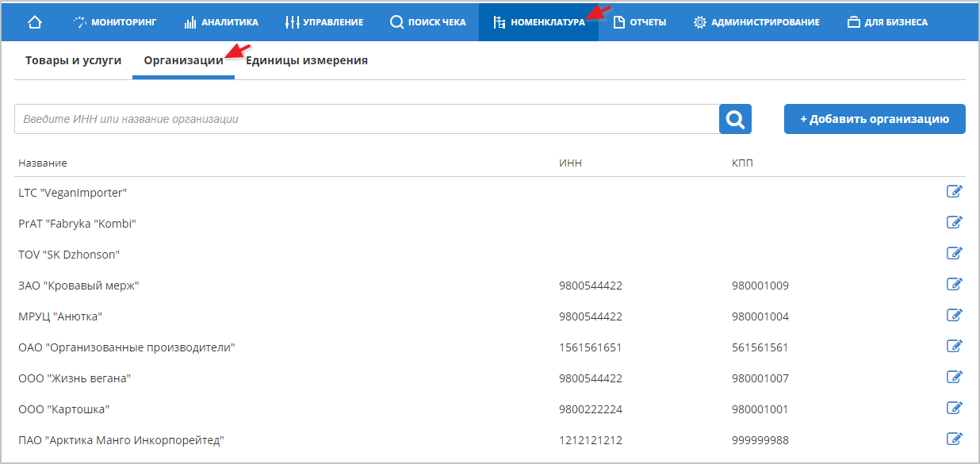Edit LTC "VeganImporter" with pencil icon

pyautogui.click(x=954, y=191)
